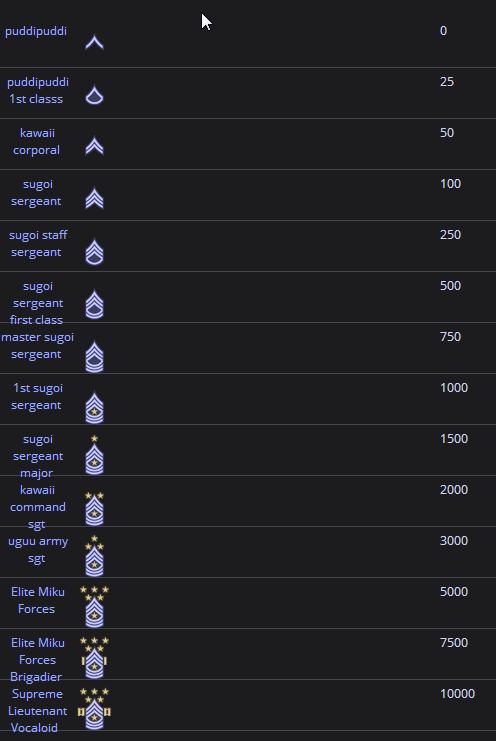Click the sugoi sergeant triple chevron icon

click(x=94, y=198)
